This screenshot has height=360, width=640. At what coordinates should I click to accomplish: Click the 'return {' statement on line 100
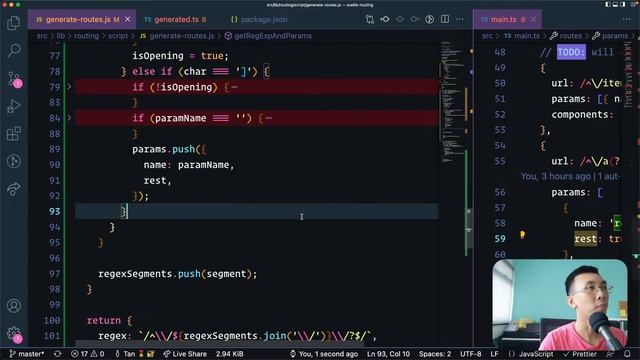109,320
